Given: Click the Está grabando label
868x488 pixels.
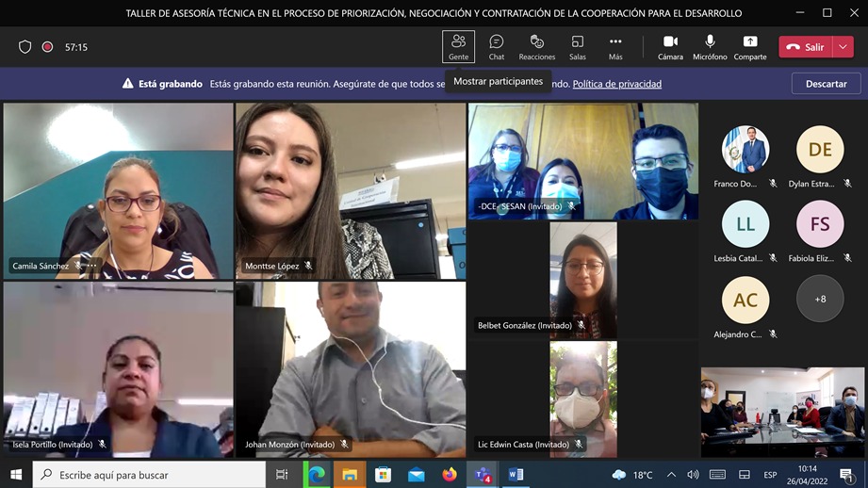Looking at the screenshot, I should click(170, 84).
